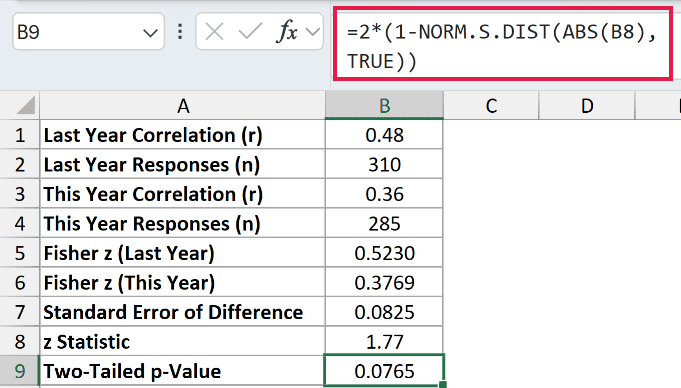This screenshot has height=388, width=681.
Task: Select cell with value 0.5230
Action: click(x=384, y=253)
